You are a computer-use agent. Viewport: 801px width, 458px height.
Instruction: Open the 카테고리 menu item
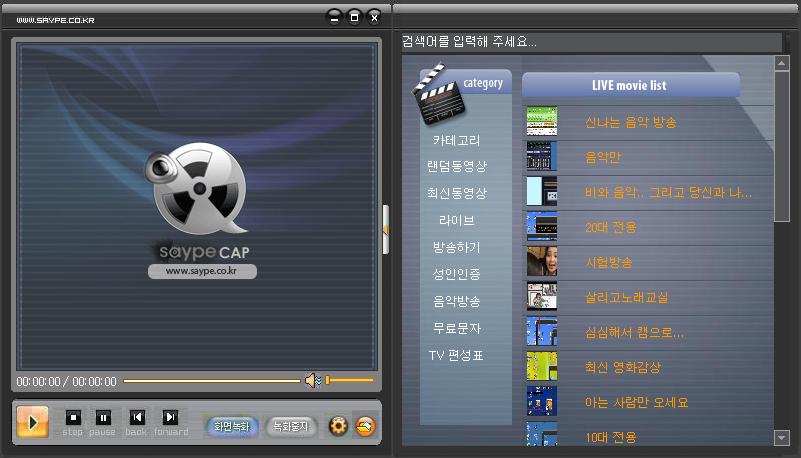coord(456,140)
